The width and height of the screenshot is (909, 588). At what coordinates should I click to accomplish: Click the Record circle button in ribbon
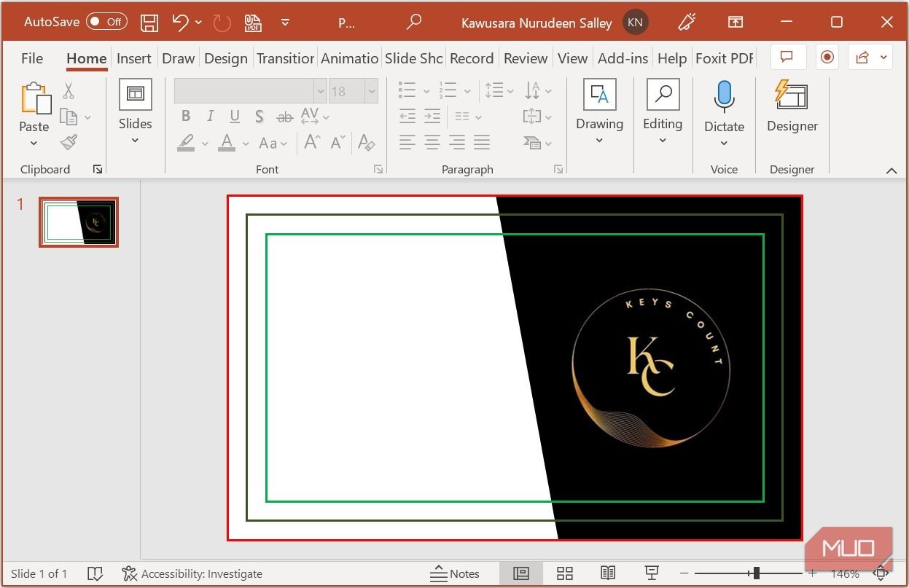pos(827,57)
